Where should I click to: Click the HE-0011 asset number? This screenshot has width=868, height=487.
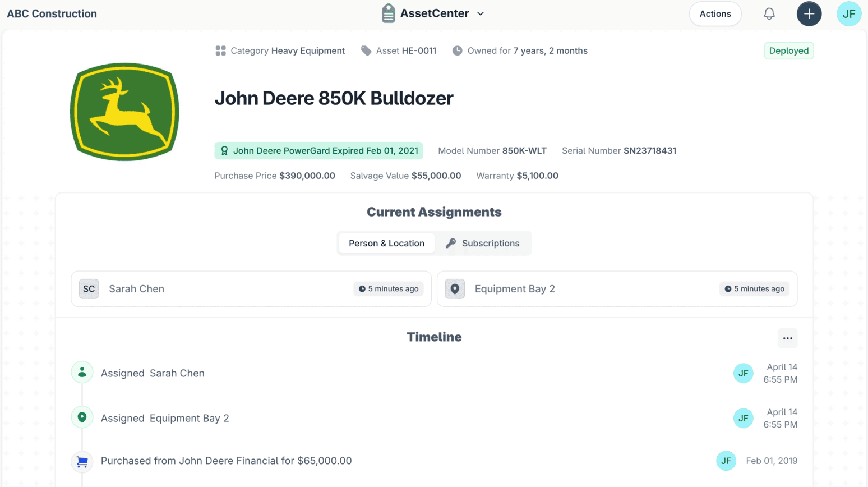tap(419, 50)
